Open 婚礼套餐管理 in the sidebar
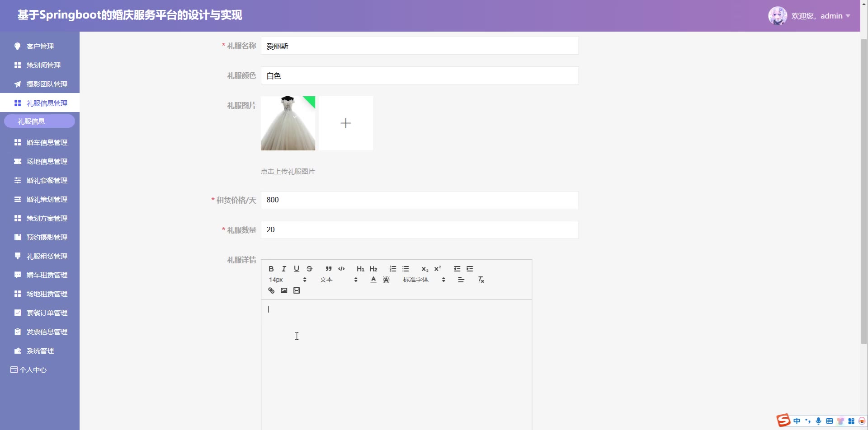Screen dimensions: 868x430 click(40, 180)
